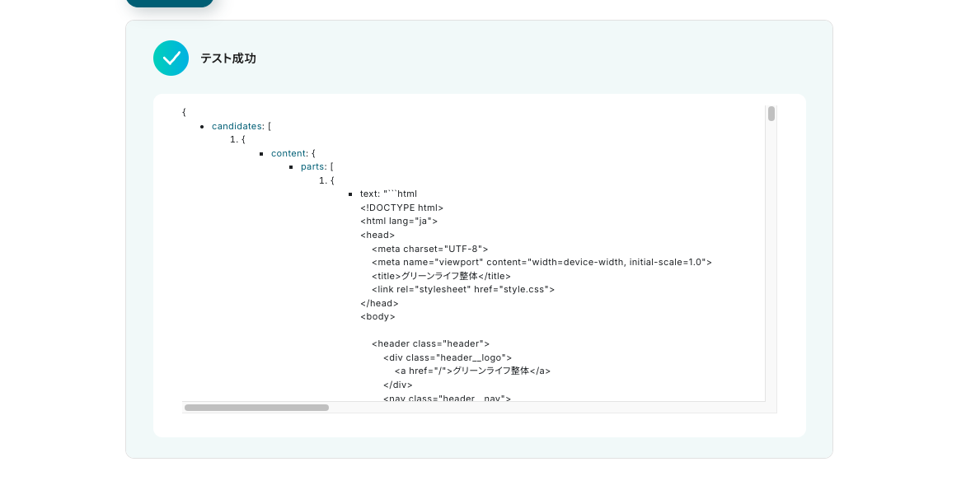Click the closing '</div>' line
The height and width of the screenshot is (490, 980).
398,385
